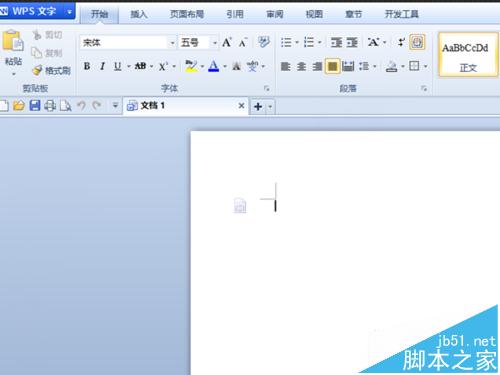
Task: Align text left
Action: coord(285,66)
